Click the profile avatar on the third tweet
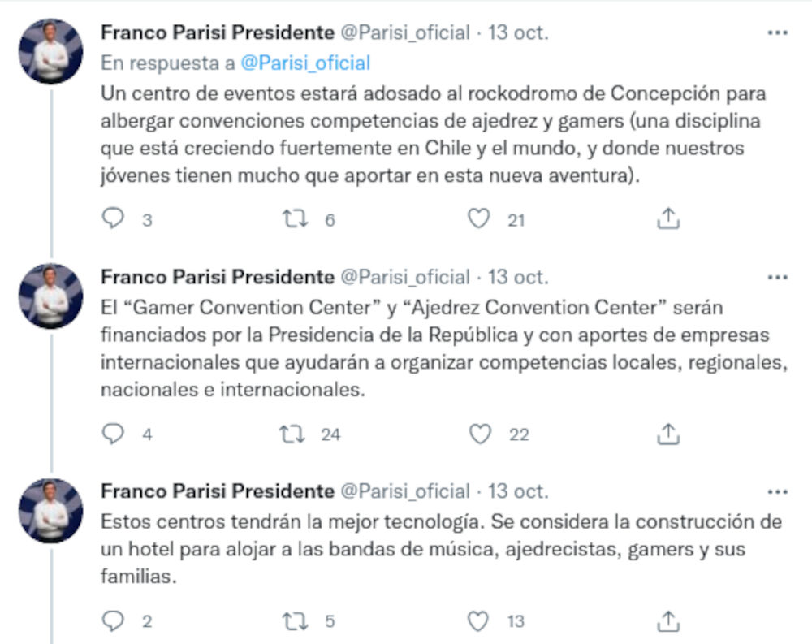 pos(50,510)
